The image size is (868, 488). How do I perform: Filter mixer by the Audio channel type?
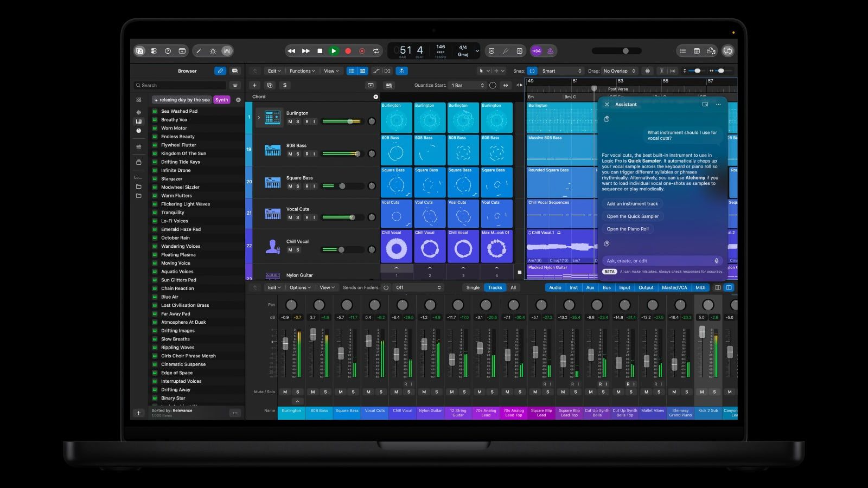(x=555, y=287)
